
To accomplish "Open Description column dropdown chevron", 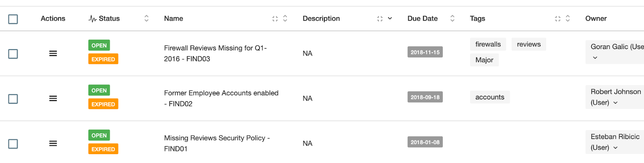I will click(390, 19).
